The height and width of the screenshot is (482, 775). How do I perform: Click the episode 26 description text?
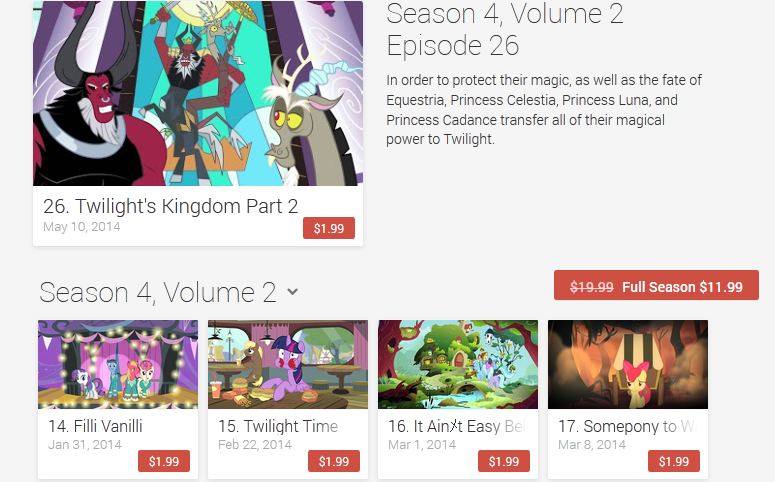coord(544,110)
